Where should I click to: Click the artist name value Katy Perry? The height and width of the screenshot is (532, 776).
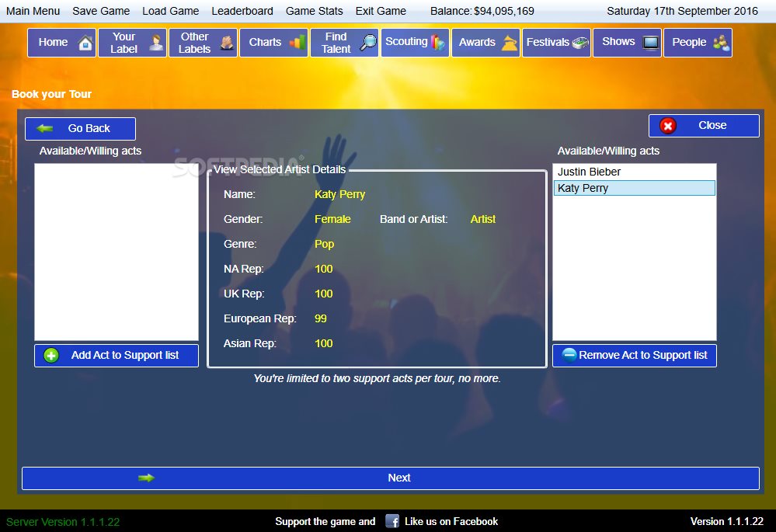coord(340,194)
